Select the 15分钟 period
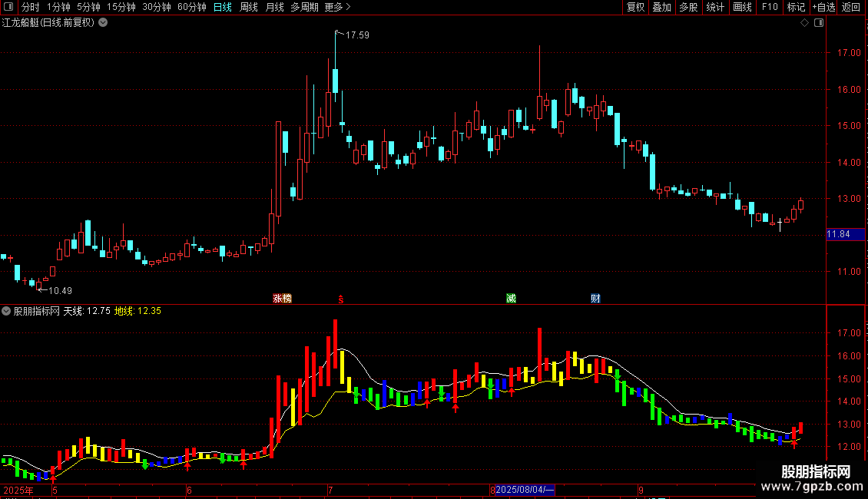The height and width of the screenshot is (499, 868). [121, 7]
